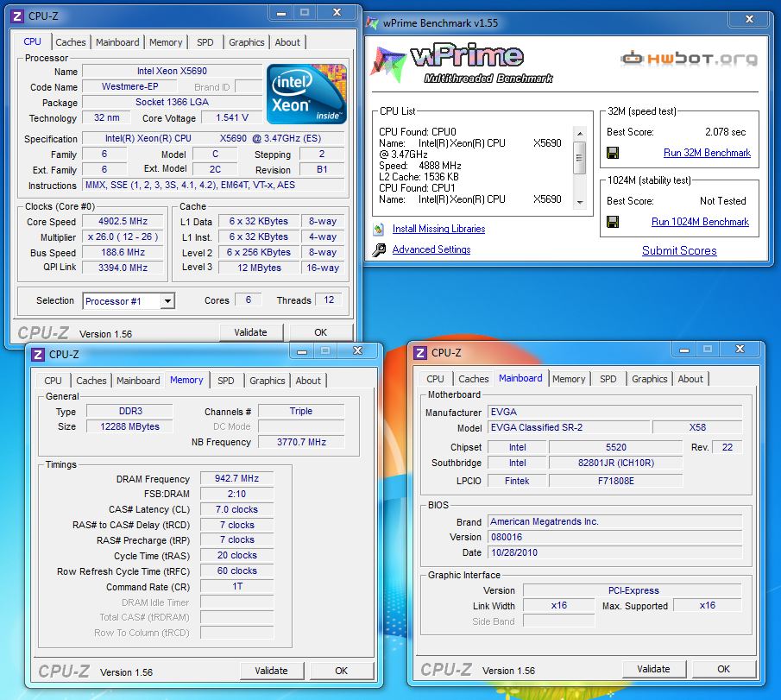The height and width of the screenshot is (700, 781).
Task: Close the wPrime Benchmark window
Action: coord(749,19)
